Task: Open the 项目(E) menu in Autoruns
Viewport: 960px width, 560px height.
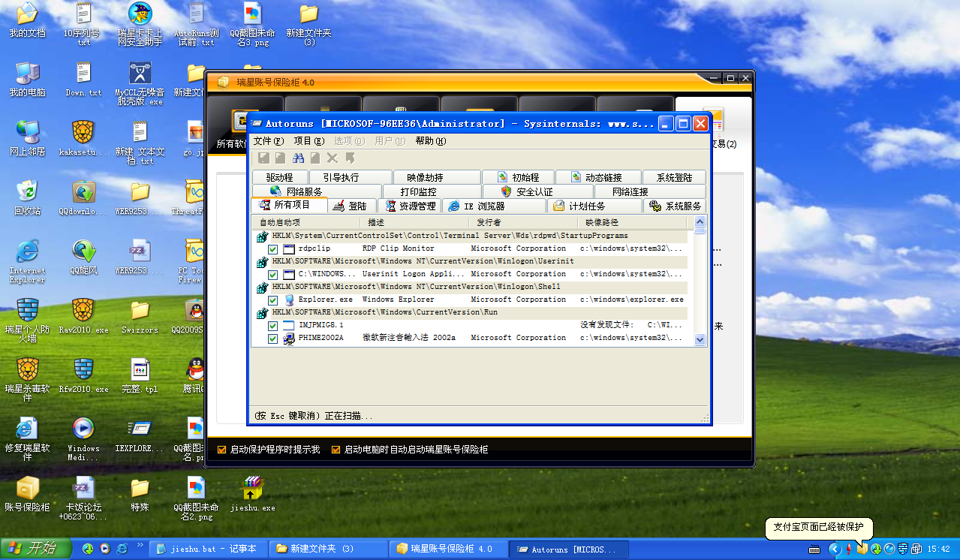Action: coord(308,141)
